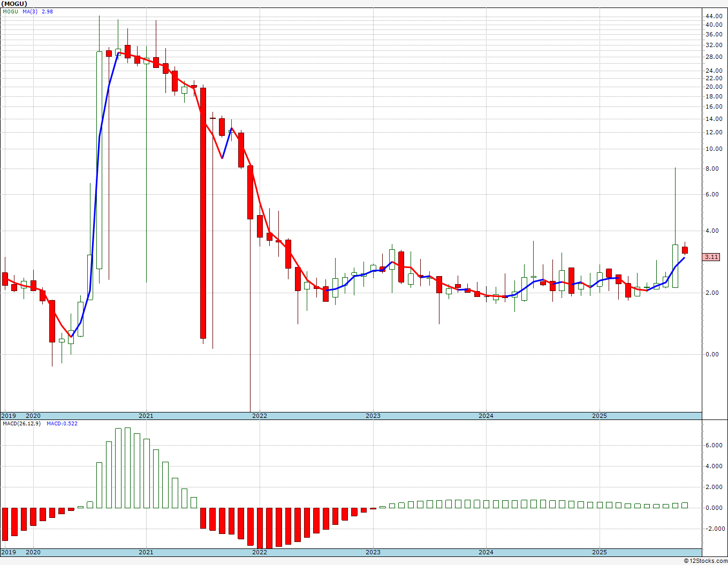Viewport: 728px width, 565px height.
Task: Select the 24.00 price axis label
Action: 714,71
